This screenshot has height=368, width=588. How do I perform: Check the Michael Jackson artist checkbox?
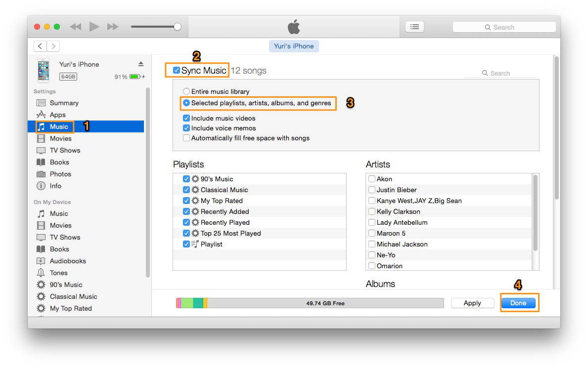pyautogui.click(x=371, y=244)
